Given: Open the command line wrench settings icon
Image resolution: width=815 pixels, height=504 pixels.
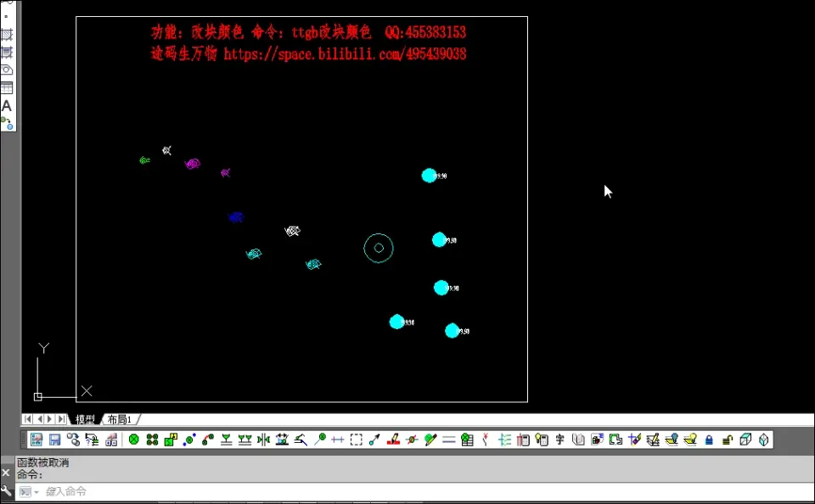Looking at the screenshot, I should coord(6,491).
